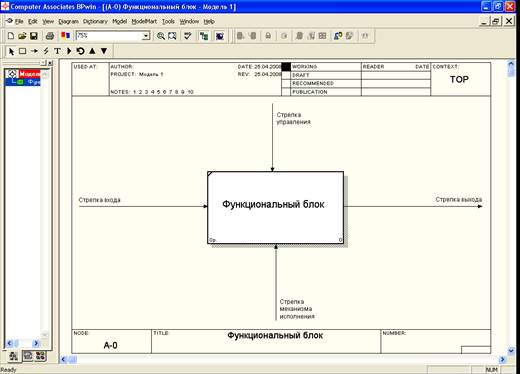
Task: Click the Стрелка управления label
Action: click(293, 118)
